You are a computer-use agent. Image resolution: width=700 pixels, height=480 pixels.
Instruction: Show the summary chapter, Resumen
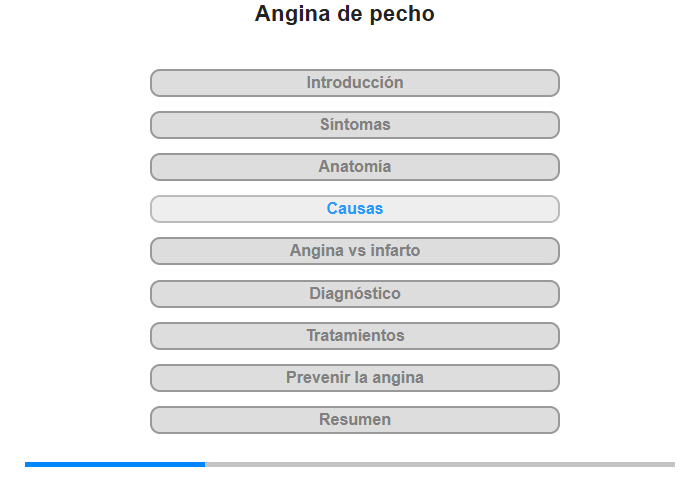pyautogui.click(x=355, y=420)
